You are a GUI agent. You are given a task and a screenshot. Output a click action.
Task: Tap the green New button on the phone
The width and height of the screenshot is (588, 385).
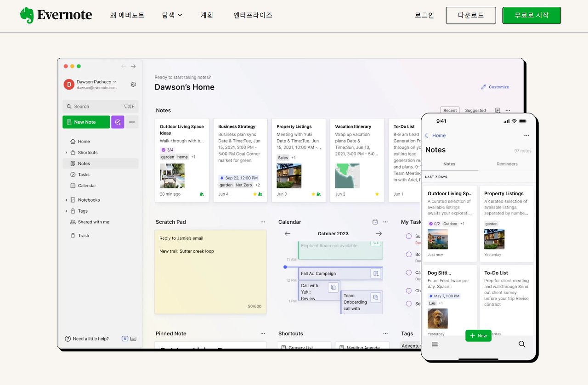point(478,336)
